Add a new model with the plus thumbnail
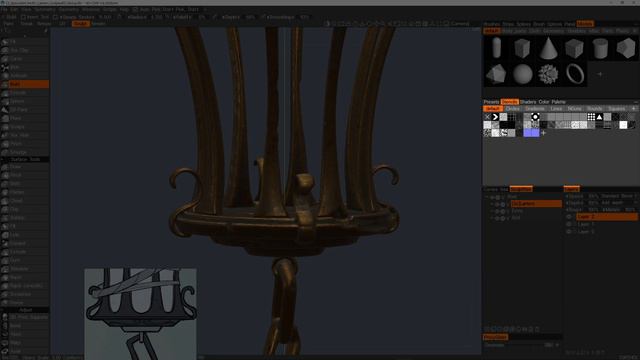 [x=600, y=74]
